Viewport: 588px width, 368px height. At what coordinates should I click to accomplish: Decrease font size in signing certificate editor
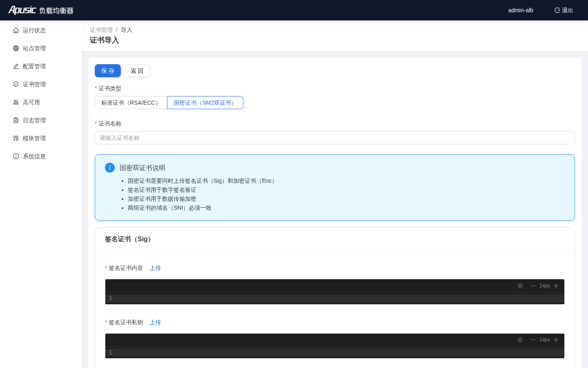point(533,286)
